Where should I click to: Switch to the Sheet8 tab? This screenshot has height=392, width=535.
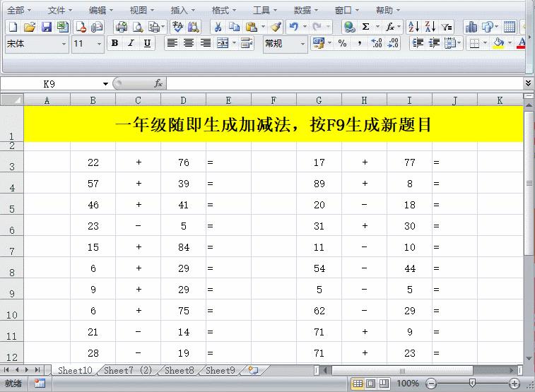pos(179,370)
